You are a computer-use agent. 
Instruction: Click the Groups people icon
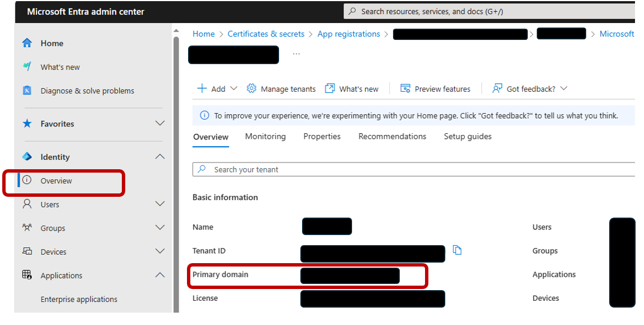click(x=27, y=228)
